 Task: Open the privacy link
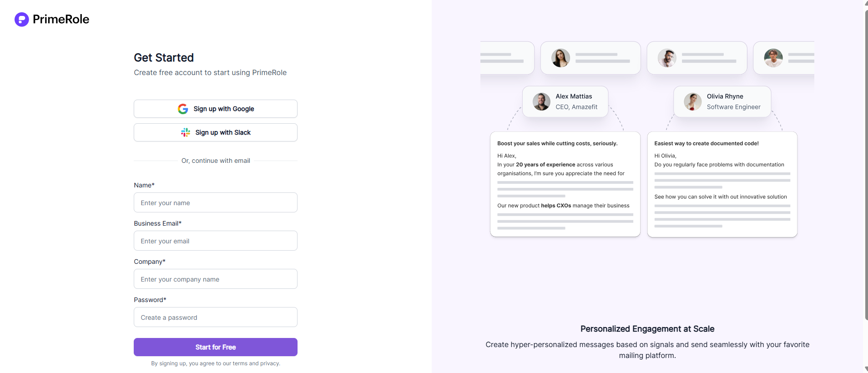click(x=269, y=363)
